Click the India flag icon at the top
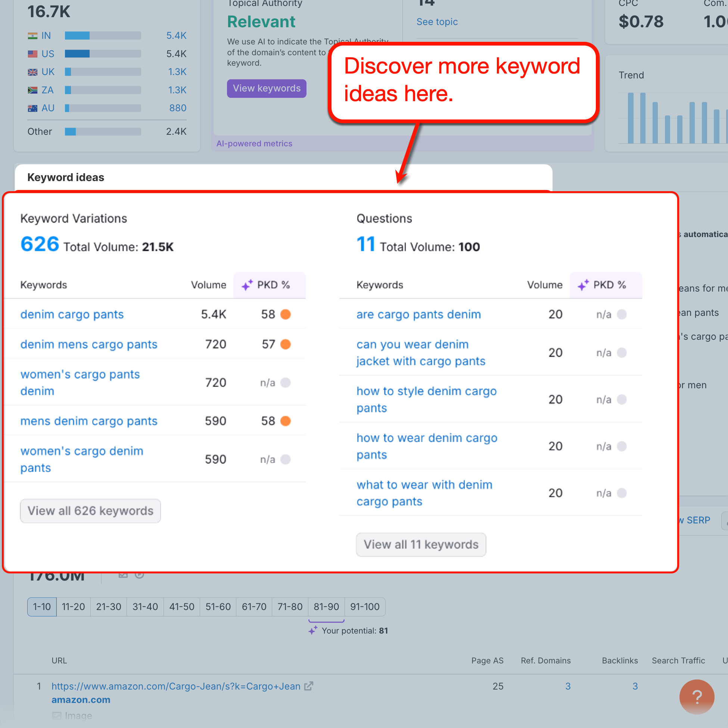728x728 pixels. click(x=32, y=35)
